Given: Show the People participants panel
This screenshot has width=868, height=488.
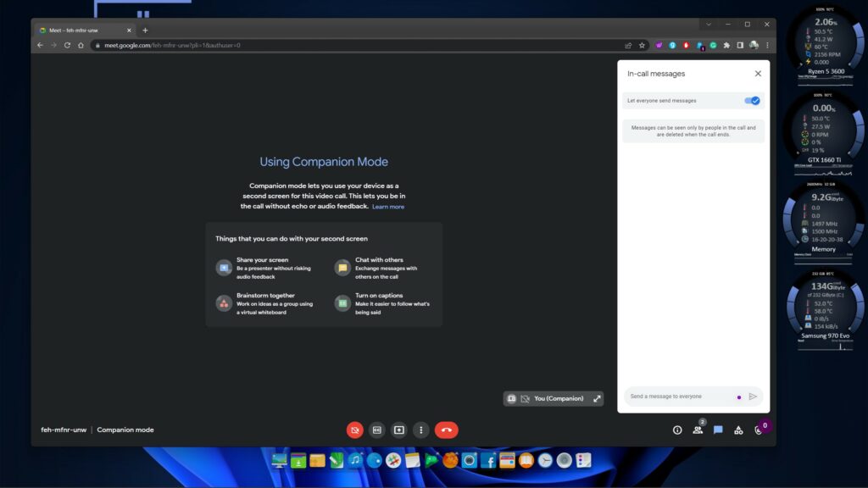Looking at the screenshot, I should click(698, 430).
